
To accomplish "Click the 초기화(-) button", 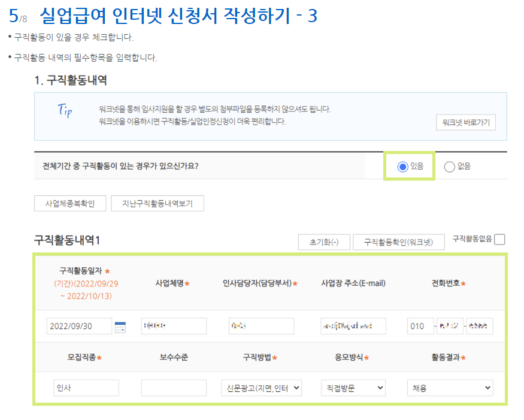I will tap(324, 242).
